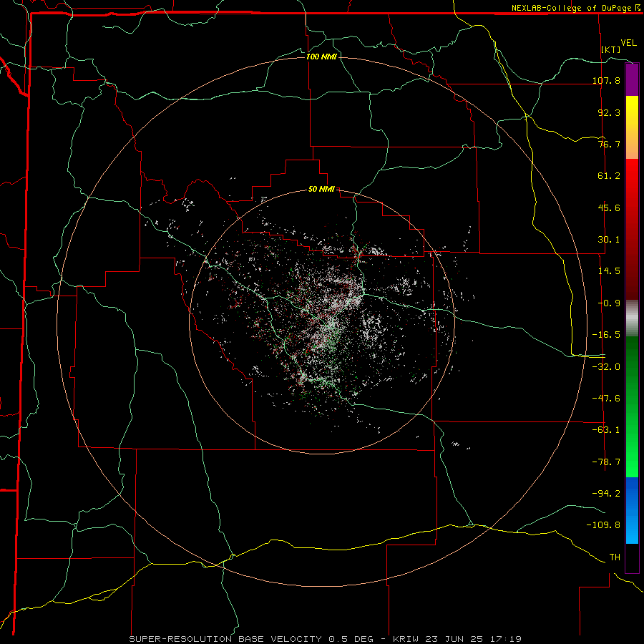Click the 45.6 velocity scale value
The height and width of the screenshot is (644, 644).
[609, 208]
